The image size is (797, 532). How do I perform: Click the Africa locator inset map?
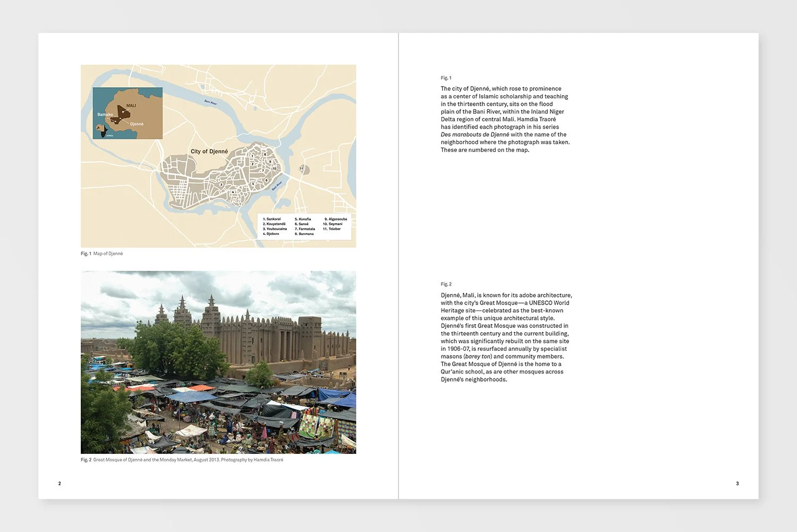128,113
